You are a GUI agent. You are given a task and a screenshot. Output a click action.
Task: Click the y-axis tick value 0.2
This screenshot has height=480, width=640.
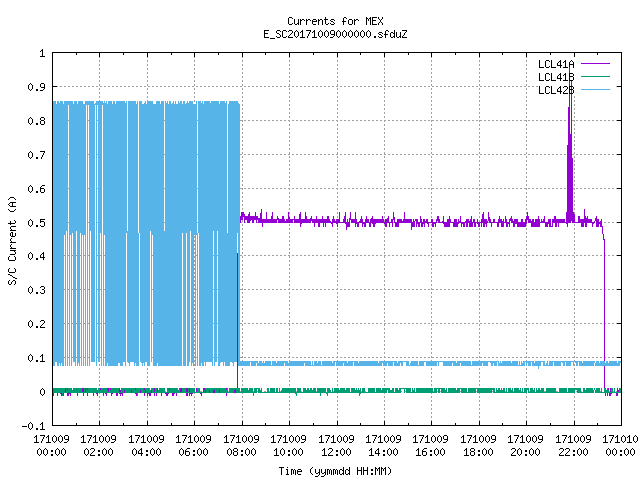point(36,324)
